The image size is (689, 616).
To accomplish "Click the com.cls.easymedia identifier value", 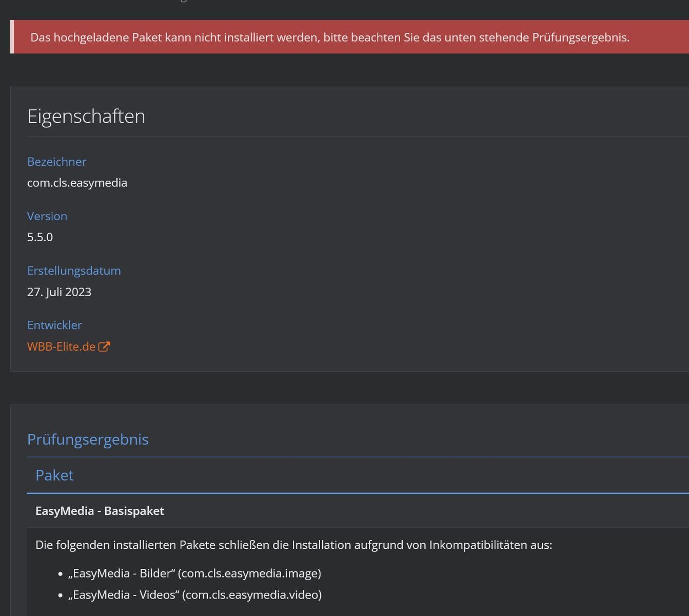I will (x=77, y=183).
